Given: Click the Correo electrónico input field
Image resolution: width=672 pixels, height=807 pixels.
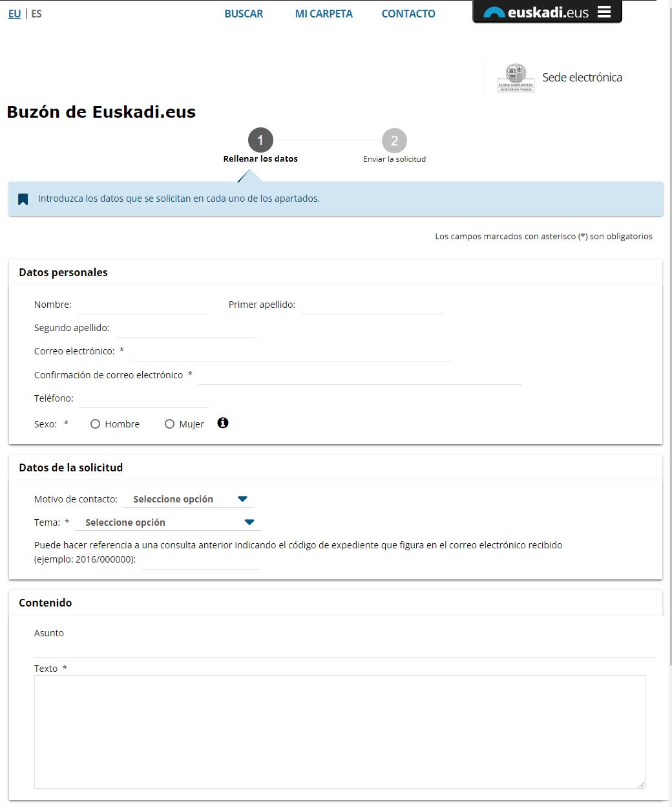Looking at the screenshot, I should (x=291, y=352).
